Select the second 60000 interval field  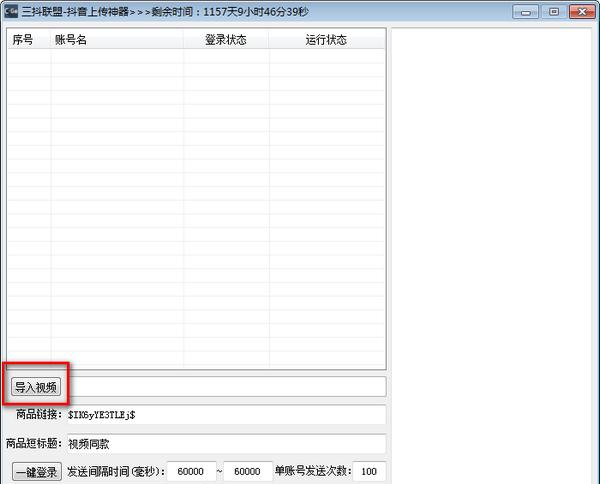248,471
